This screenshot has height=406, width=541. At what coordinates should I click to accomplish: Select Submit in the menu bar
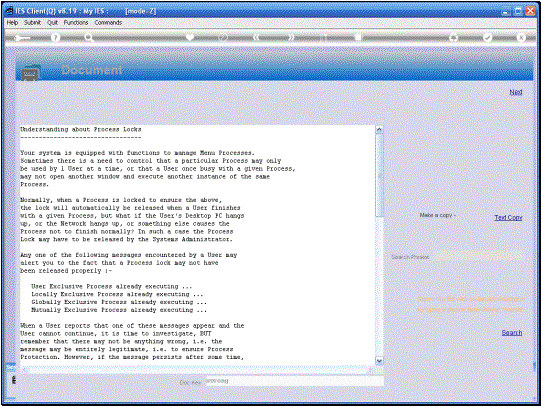32,22
